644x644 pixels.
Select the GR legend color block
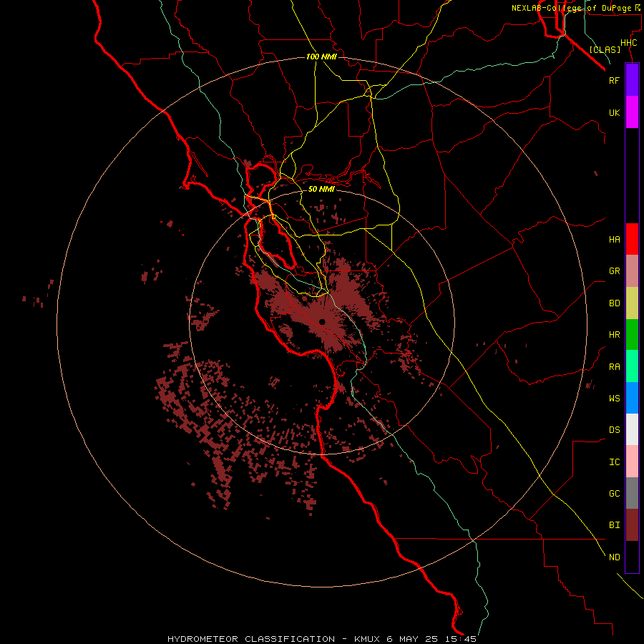632,271
